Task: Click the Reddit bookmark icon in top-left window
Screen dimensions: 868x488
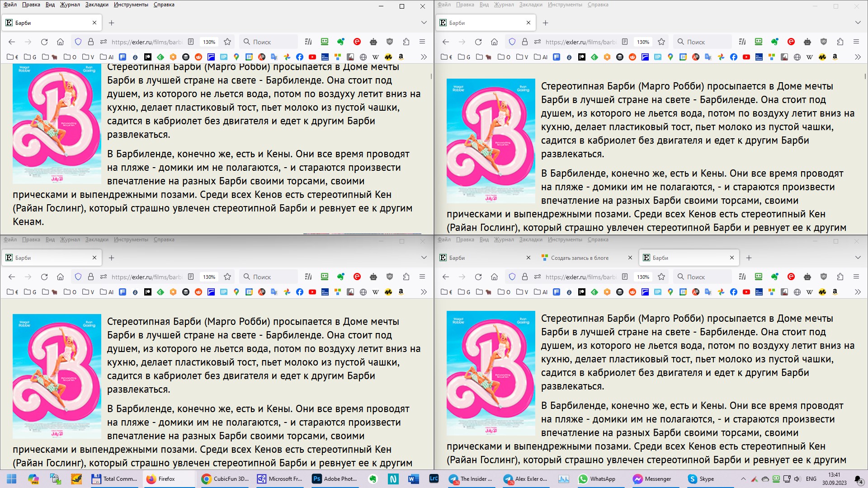Action: (198, 57)
